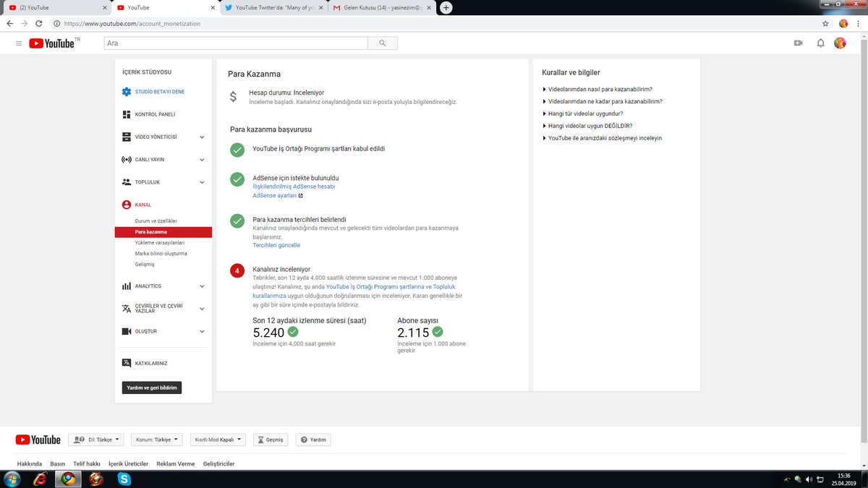Screen dimensions: 868x488
Task: Open the Chrome three-dot menu
Action: click(x=859, y=23)
